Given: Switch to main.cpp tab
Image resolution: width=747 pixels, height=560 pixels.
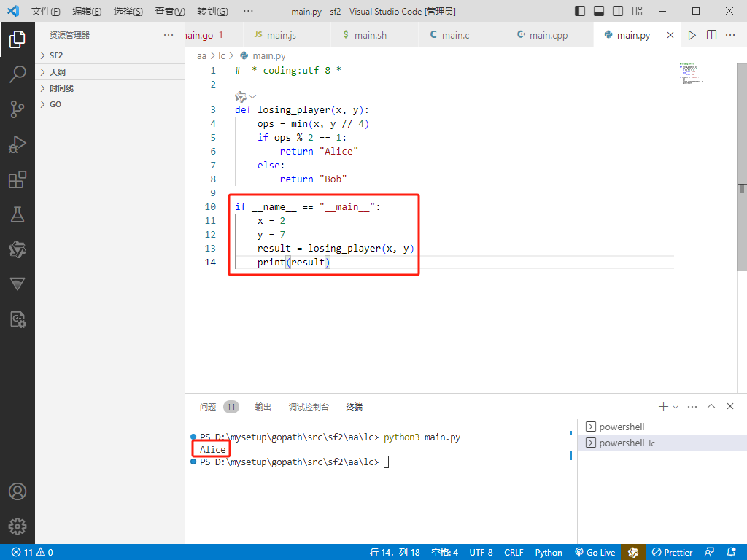Looking at the screenshot, I should pos(549,35).
